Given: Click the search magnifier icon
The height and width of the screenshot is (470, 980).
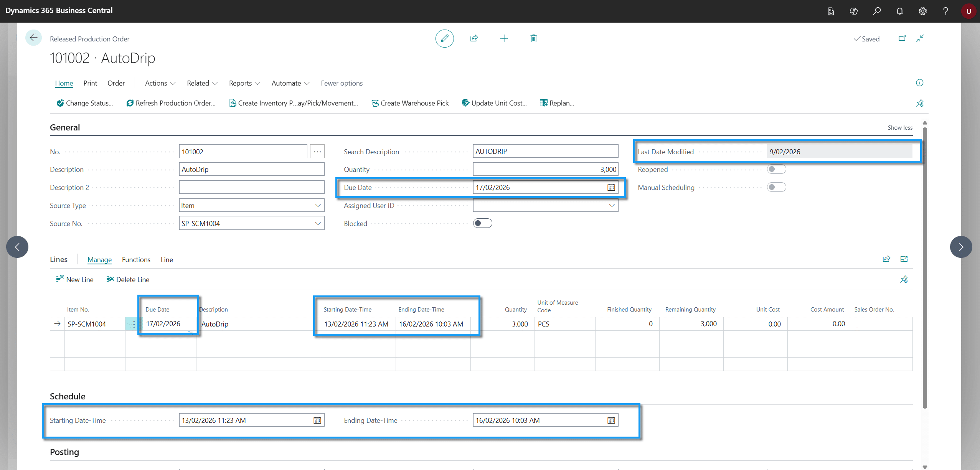Looking at the screenshot, I should point(877,11).
